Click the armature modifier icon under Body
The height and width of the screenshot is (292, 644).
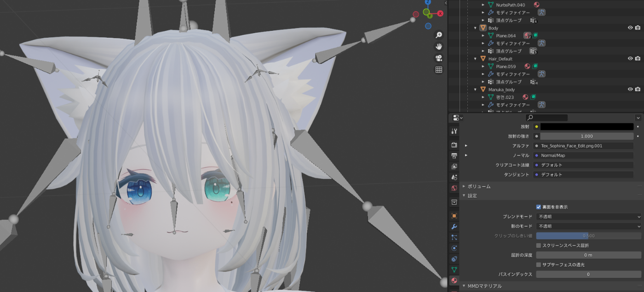tap(542, 43)
